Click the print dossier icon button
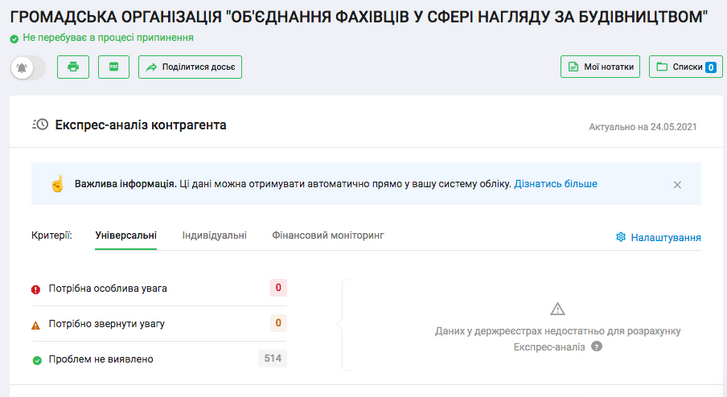The width and height of the screenshot is (727, 397). point(73,67)
